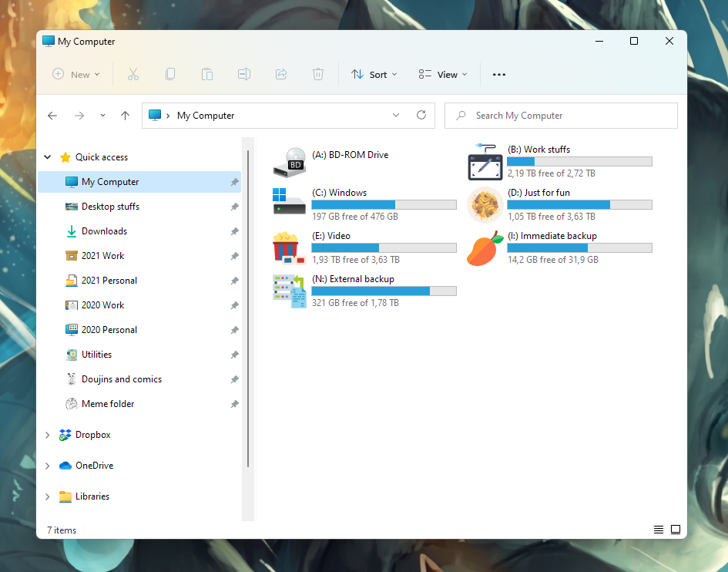Unpin 2021 Personal using its pin icon
This screenshot has width=728, height=572.
tap(234, 281)
